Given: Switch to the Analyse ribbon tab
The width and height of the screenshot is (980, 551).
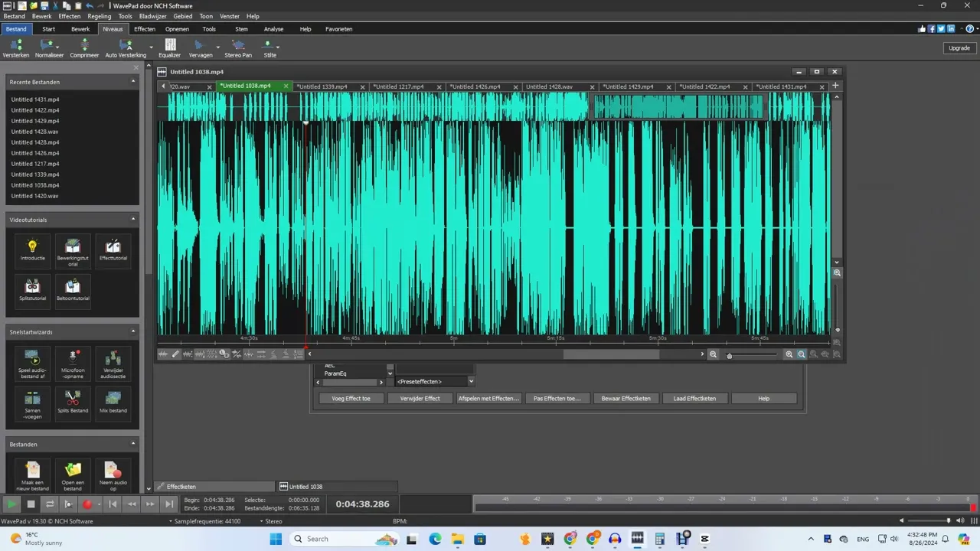Looking at the screenshot, I should pos(273,29).
